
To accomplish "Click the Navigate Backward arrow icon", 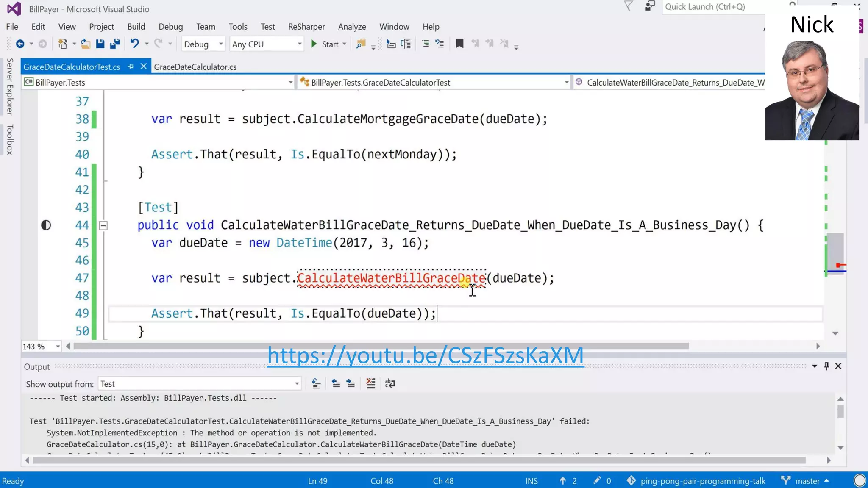I will [20, 44].
